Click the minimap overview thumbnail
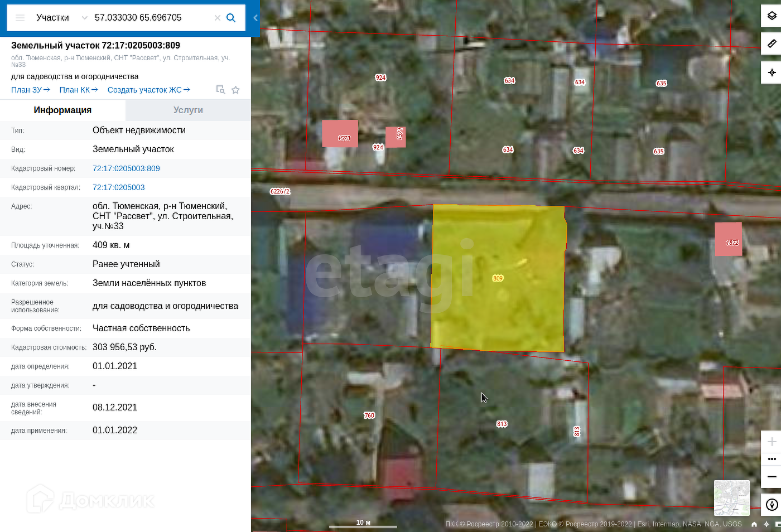Screen dimensions: 781x532 click(x=731, y=497)
